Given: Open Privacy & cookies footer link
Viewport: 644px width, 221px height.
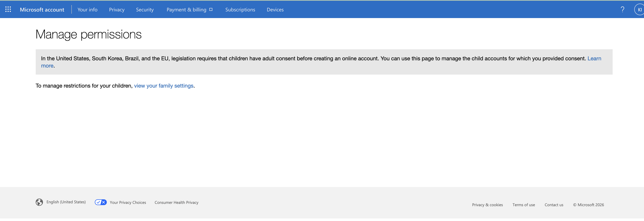Looking at the screenshot, I should tap(487, 205).
